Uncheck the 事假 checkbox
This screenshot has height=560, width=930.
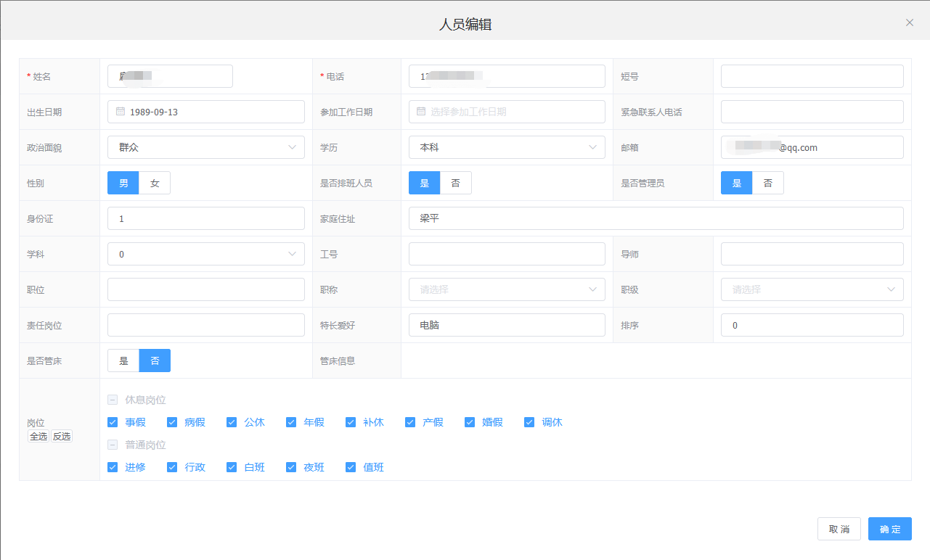pyautogui.click(x=113, y=422)
